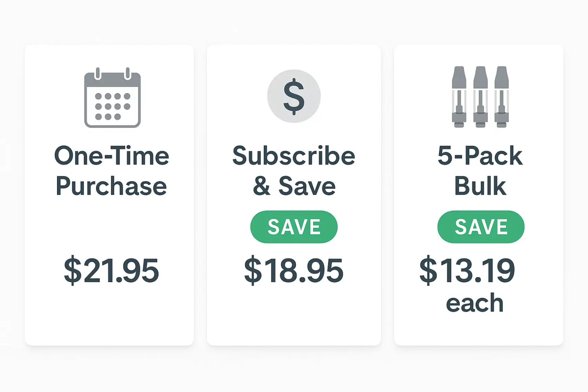Click the $13.19 bulk price
The image size is (588, 392).
click(x=467, y=270)
